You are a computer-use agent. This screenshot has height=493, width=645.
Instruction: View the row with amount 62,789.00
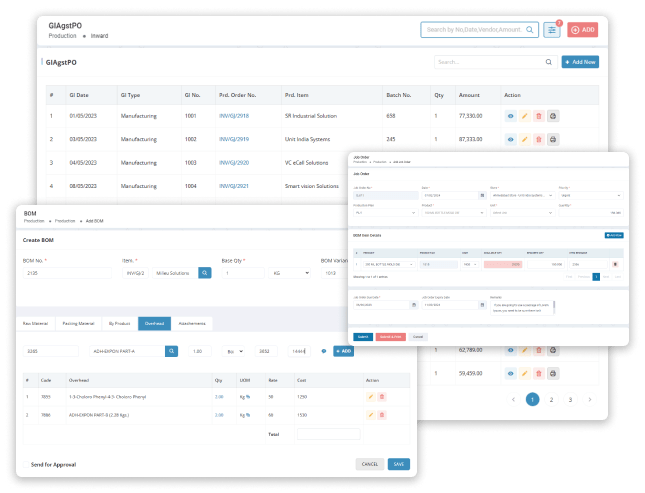(x=510, y=350)
